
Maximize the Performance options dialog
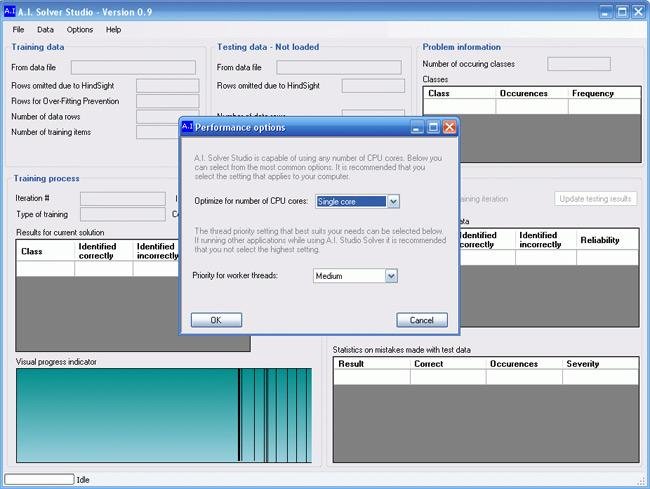[433, 127]
